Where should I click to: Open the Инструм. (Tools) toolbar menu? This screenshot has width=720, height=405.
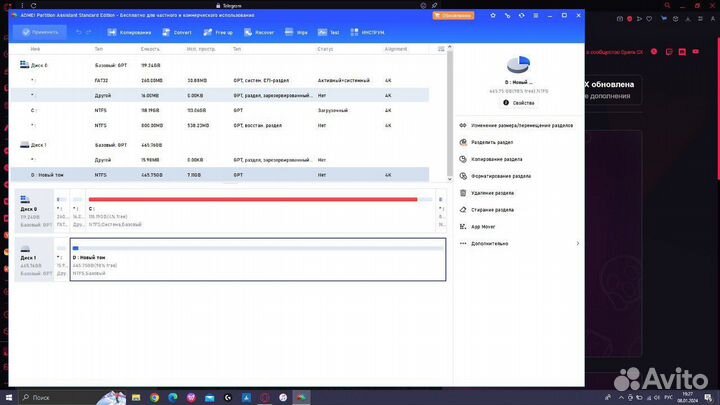pos(367,32)
